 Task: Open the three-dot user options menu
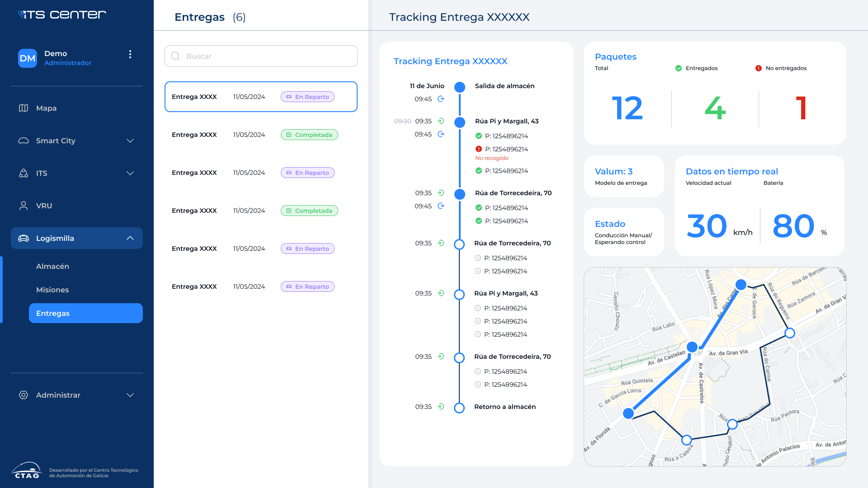click(x=130, y=54)
